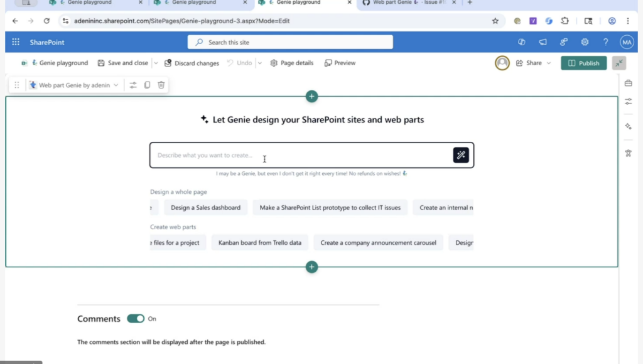Open the Chrome profile icon

[x=612, y=21]
